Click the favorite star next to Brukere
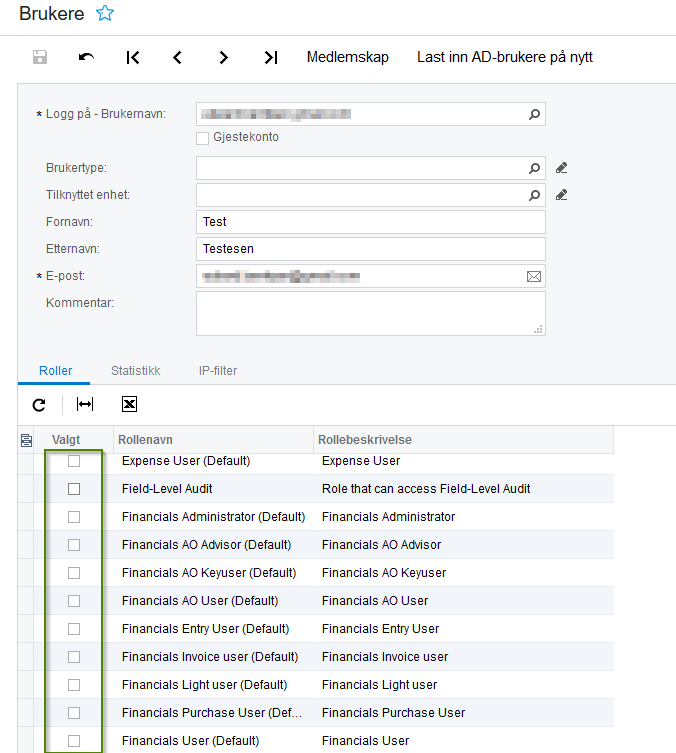The height and width of the screenshot is (753, 676). (x=104, y=13)
